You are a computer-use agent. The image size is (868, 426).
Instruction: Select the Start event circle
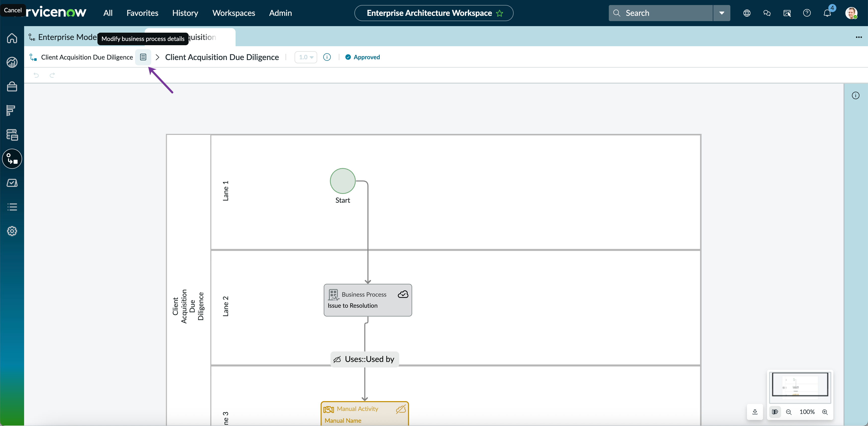(343, 181)
